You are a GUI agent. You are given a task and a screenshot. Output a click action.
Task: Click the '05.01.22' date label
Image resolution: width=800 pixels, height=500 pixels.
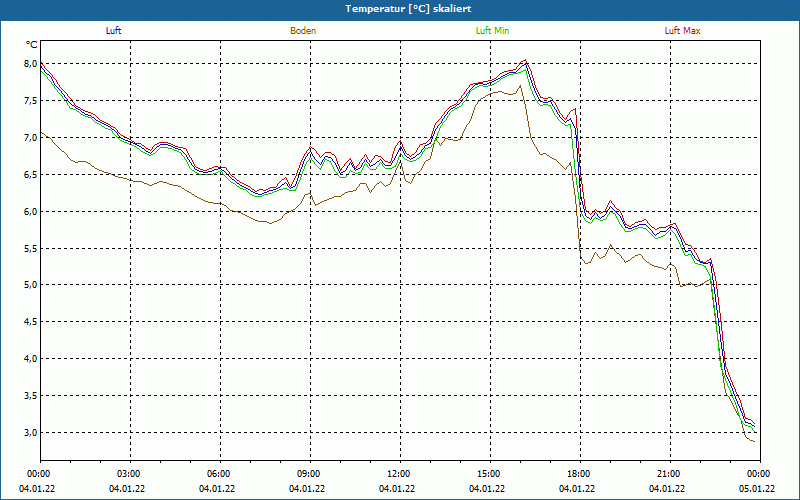click(x=757, y=489)
